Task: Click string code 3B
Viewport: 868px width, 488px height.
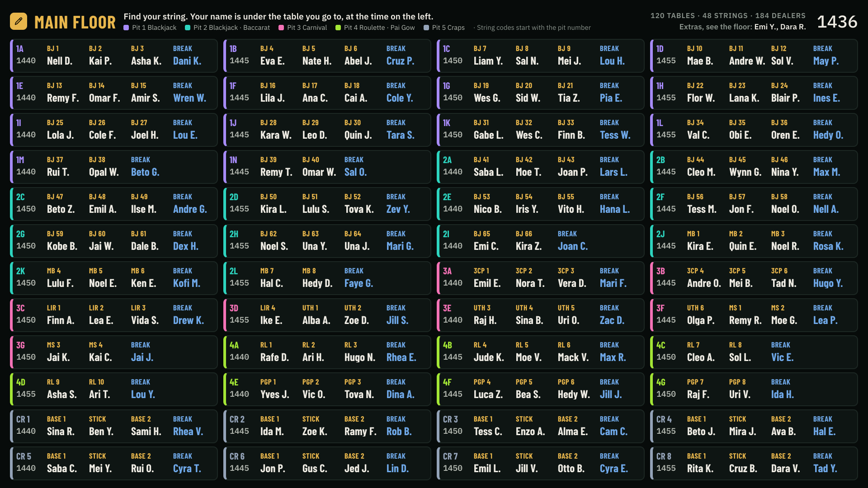Action: click(660, 271)
